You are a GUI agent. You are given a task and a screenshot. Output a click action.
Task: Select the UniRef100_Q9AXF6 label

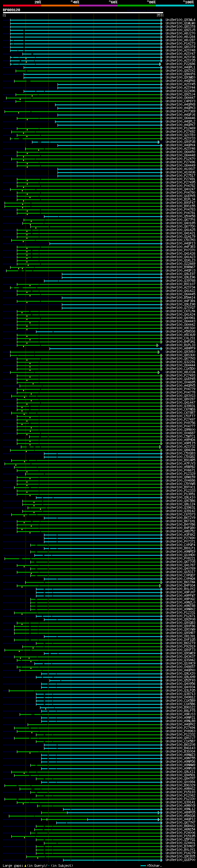click(180, 74)
